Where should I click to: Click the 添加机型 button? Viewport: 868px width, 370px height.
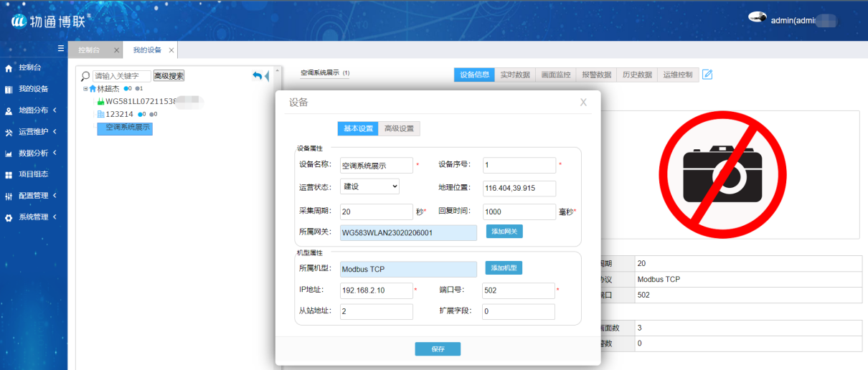click(504, 268)
